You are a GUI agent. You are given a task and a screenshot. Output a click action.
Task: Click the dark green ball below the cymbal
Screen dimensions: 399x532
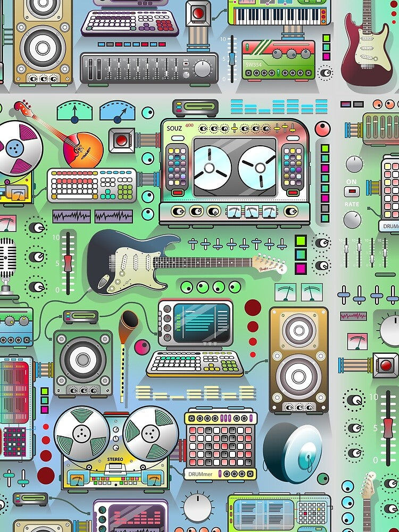pyautogui.click(x=323, y=478)
